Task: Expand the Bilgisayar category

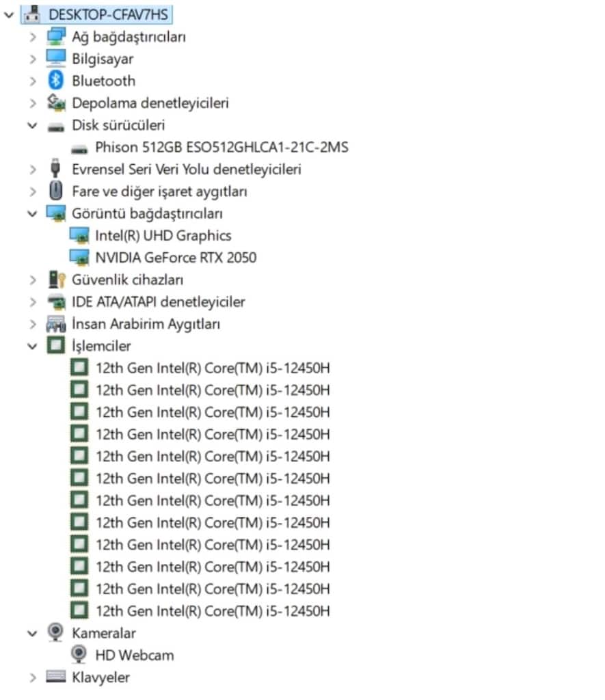Action: 32,59
